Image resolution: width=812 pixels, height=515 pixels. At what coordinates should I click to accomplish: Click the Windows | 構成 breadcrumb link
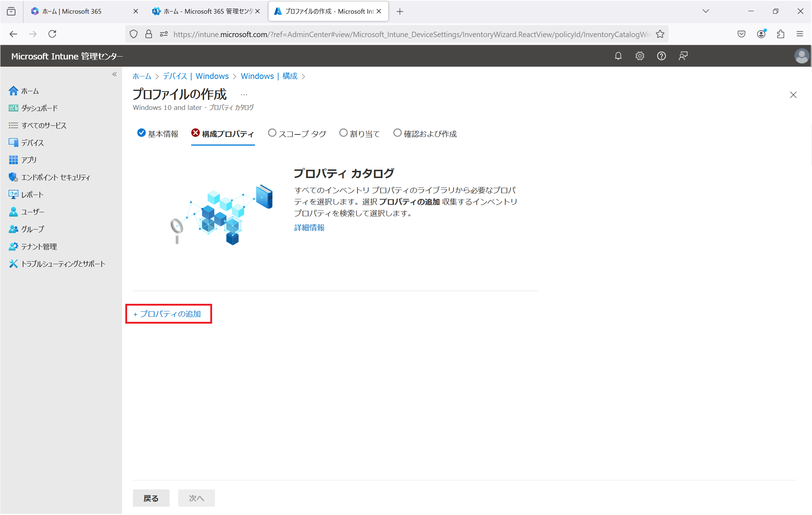point(269,76)
